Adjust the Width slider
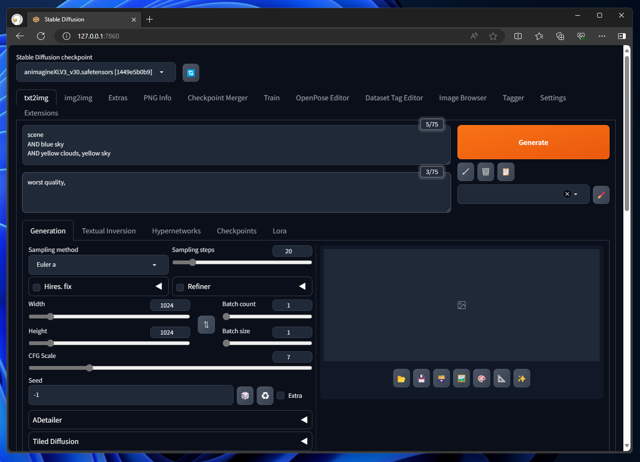This screenshot has width=640, height=462. click(109, 317)
